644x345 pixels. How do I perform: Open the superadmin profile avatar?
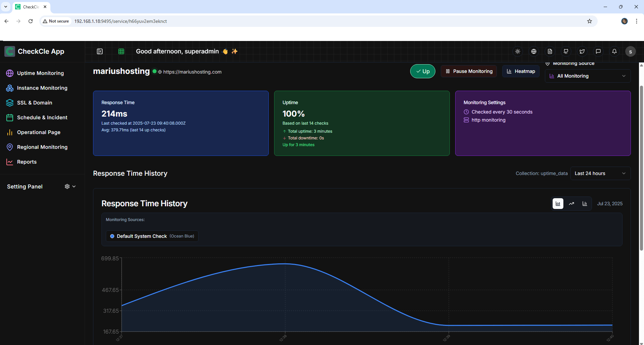631,51
